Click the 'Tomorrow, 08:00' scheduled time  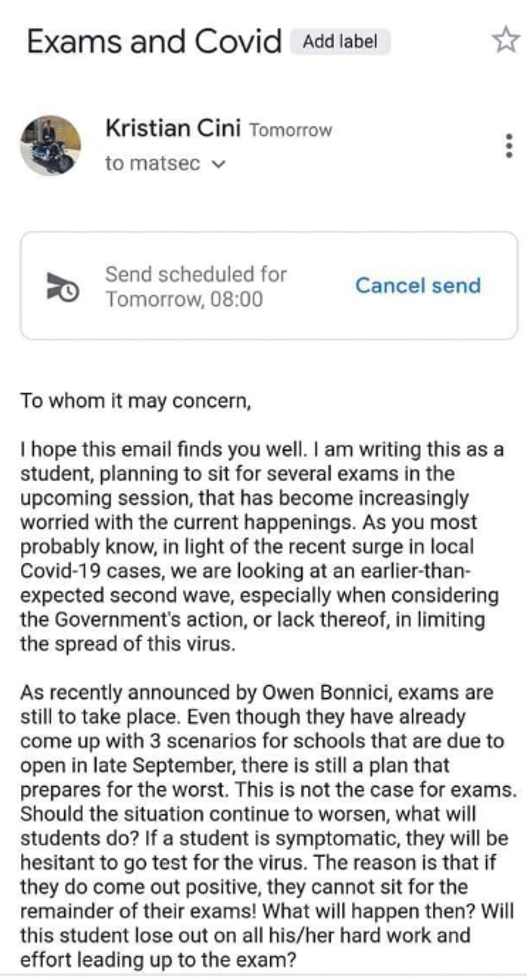[x=184, y=299]
